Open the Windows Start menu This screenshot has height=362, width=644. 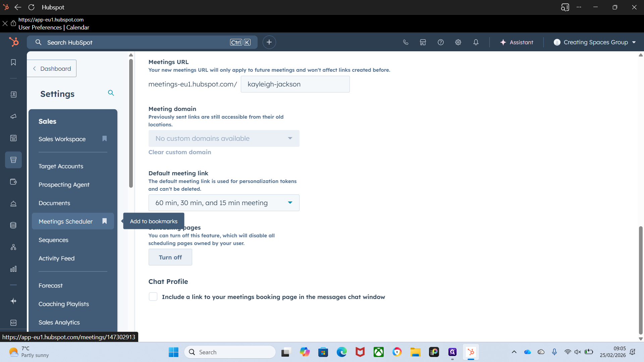(x=173, y=352)
